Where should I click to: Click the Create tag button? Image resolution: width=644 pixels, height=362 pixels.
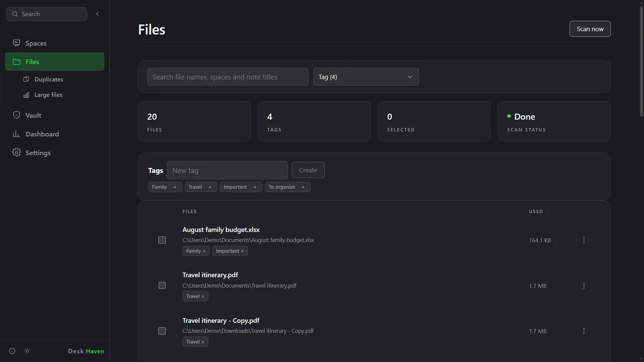(308, 170)
